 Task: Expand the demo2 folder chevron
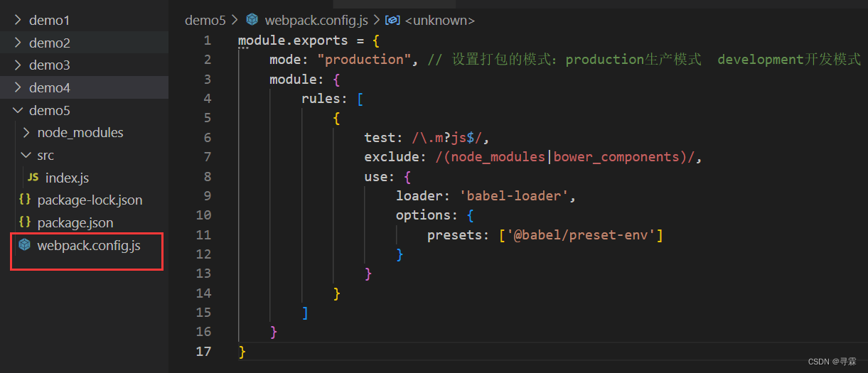pos(18,43)
